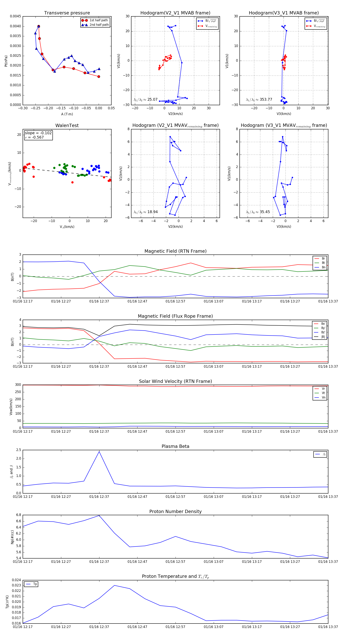Click the 'Np(#/cc)' y-axis label
Viewport: 351px width, 644px height.
12,537
